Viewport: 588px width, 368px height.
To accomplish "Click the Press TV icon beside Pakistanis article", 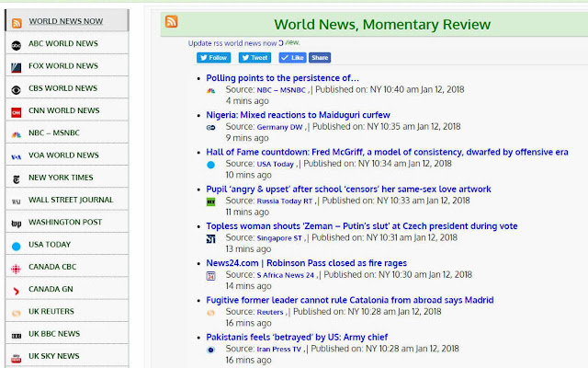I will (210, 350).
